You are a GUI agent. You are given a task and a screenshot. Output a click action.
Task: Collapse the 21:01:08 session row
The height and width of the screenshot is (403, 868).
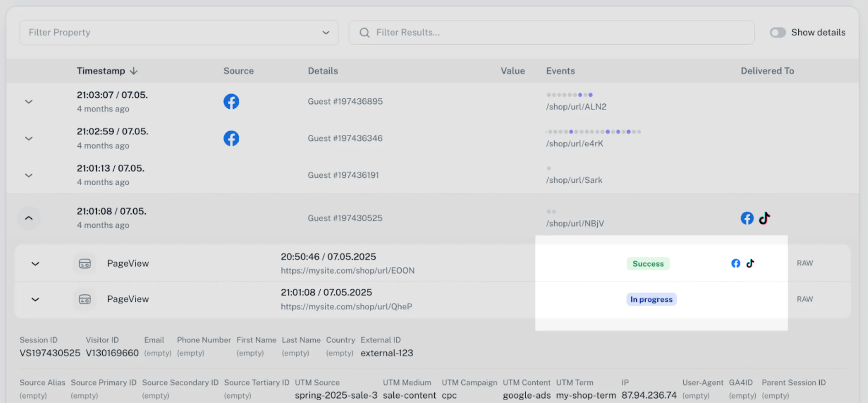(x=29, y=218)
